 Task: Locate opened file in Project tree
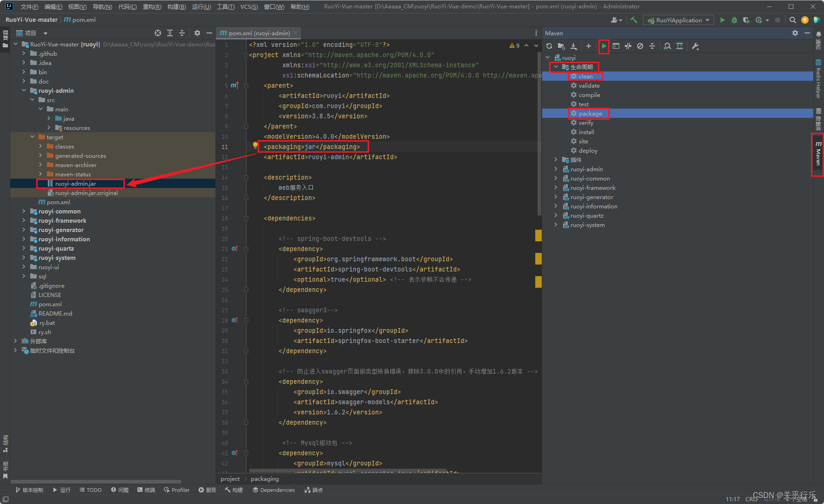pos(158,33)
